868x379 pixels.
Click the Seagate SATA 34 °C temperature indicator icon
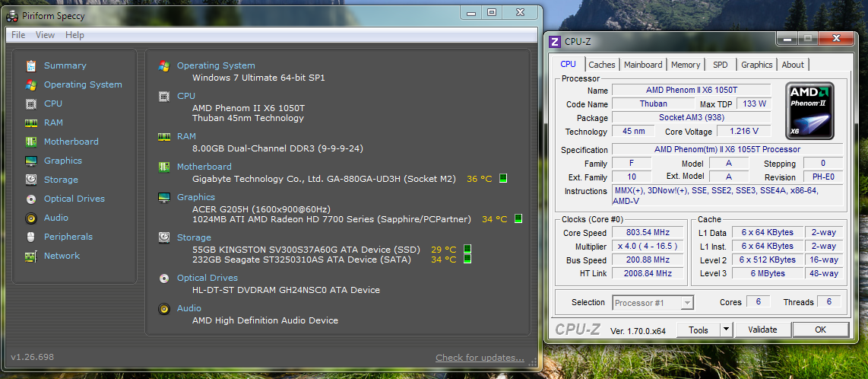pos(467,259)
